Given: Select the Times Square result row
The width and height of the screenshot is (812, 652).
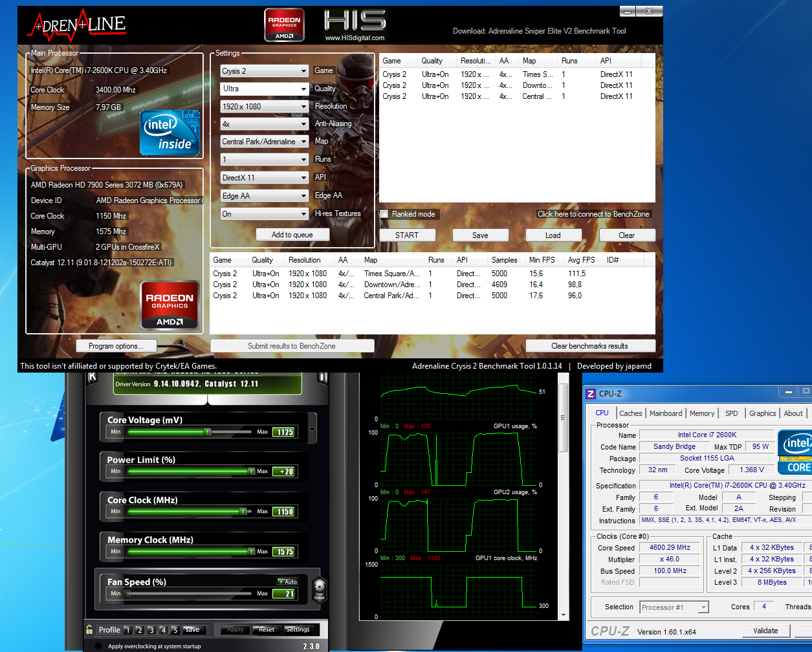Looking at the screenshot, I should [x=432, y=274].
